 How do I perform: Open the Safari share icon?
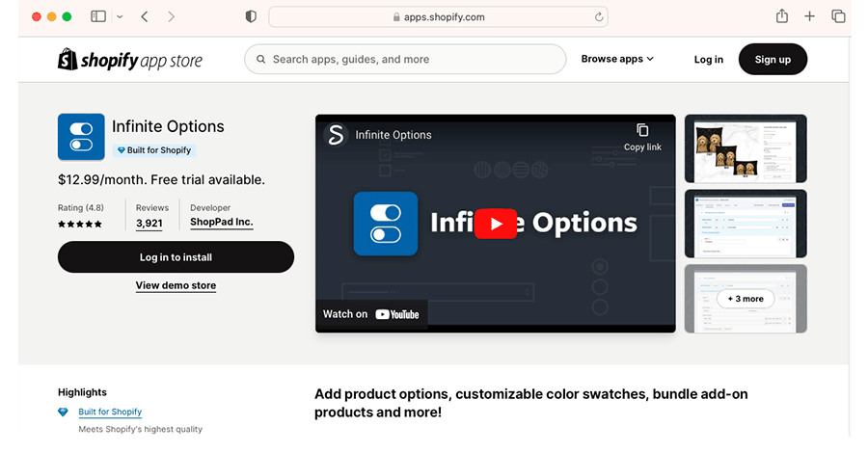(781, 16)
